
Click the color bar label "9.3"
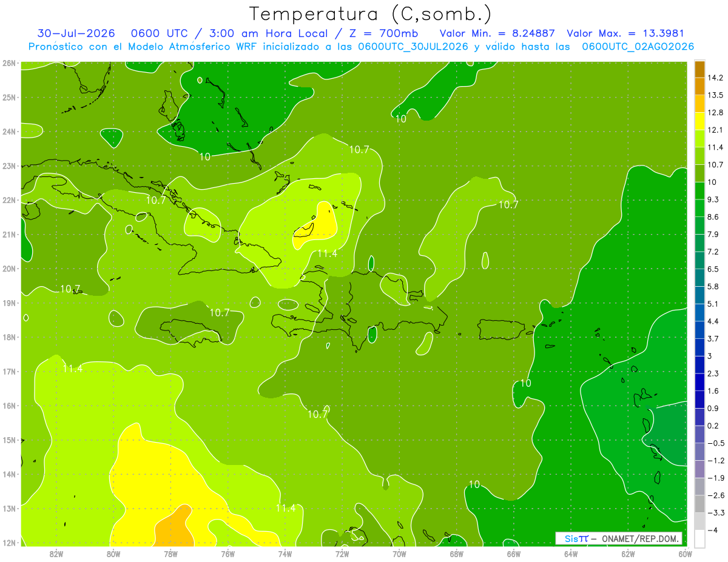point(713,199)
